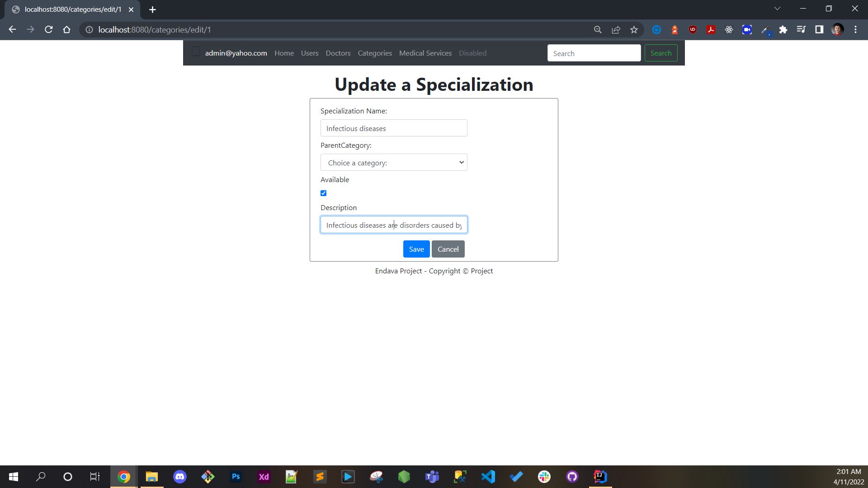Click the browser profile avatar
Screen dimensions: 868x488
[838, 29]
